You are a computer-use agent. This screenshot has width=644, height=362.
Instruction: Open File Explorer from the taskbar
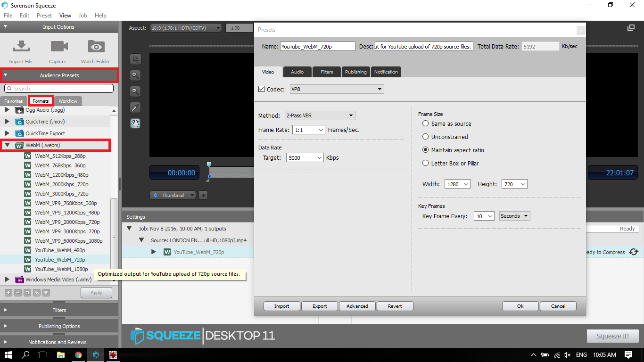(61, 355)
